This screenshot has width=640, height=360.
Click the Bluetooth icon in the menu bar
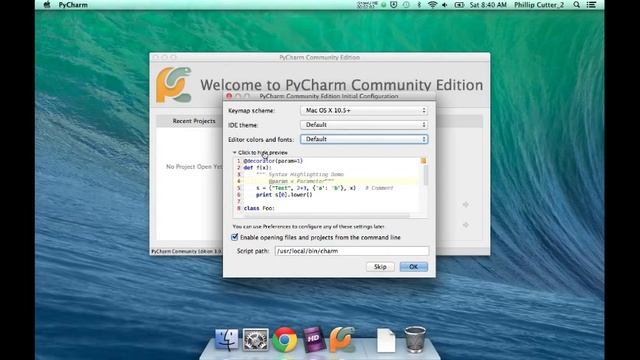(419, 5)
